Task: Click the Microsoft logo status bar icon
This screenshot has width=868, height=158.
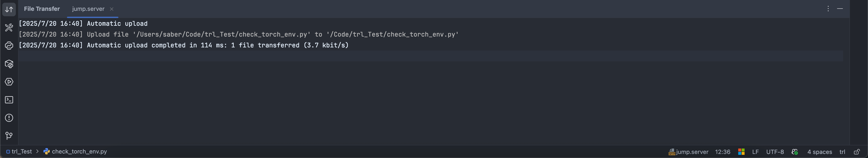Action: tap(741, 152)
